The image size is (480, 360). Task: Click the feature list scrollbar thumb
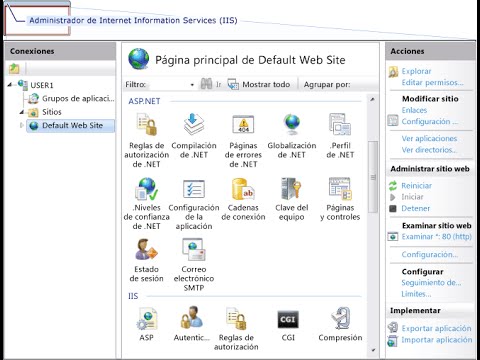tap(373, 177)
